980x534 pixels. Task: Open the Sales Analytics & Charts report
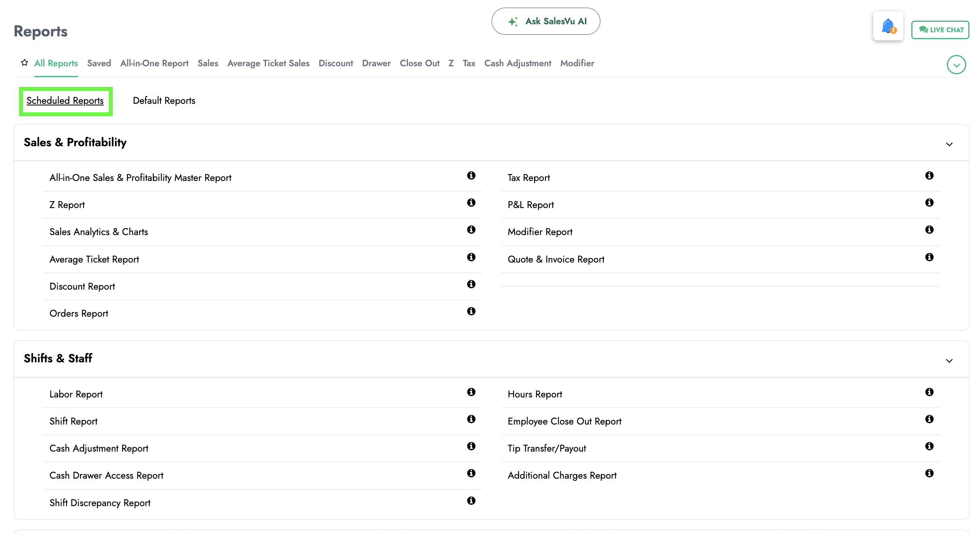(99, 232)
